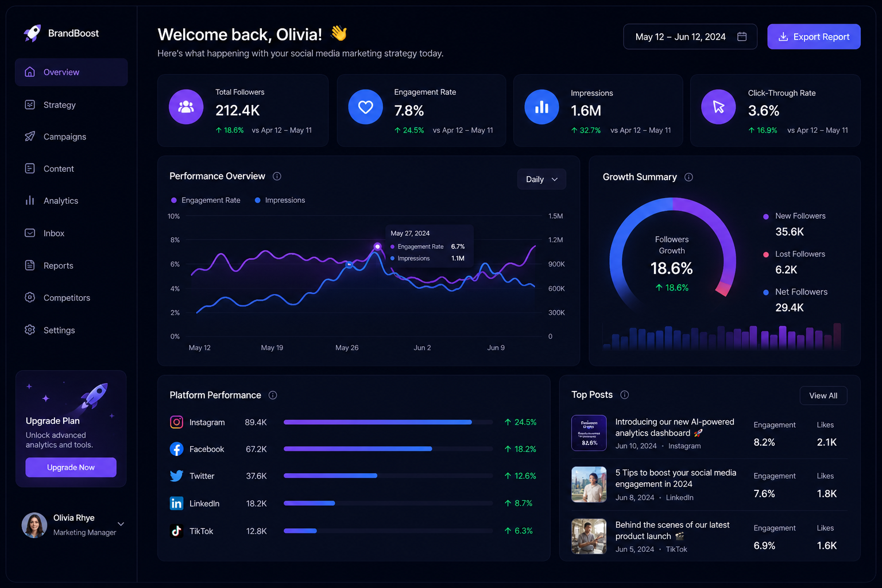Click the Click-Through Rate cursor icon
882x588 pixels.
click(x=718, y=107)
